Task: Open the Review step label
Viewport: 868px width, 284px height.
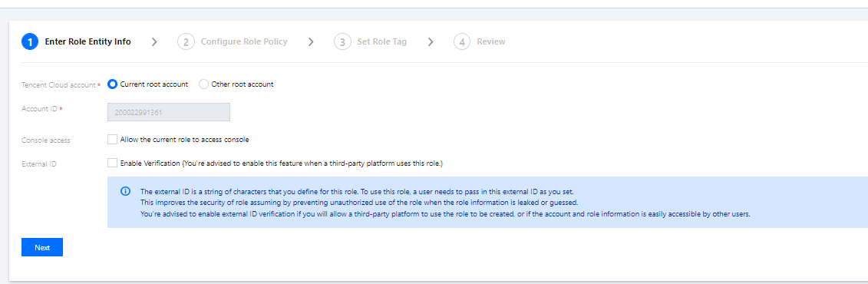Action: click(x=491, y=42)
